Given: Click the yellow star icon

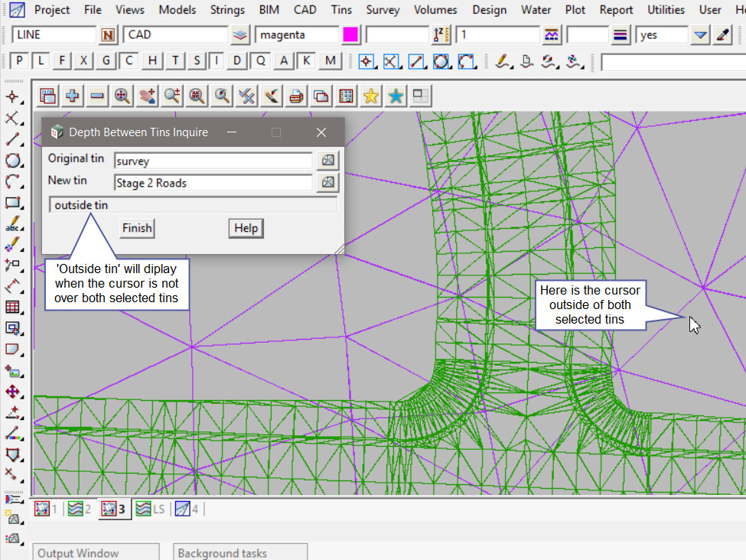Looking at the screenshot, I should pyautogui.click(x=370, y=96).
